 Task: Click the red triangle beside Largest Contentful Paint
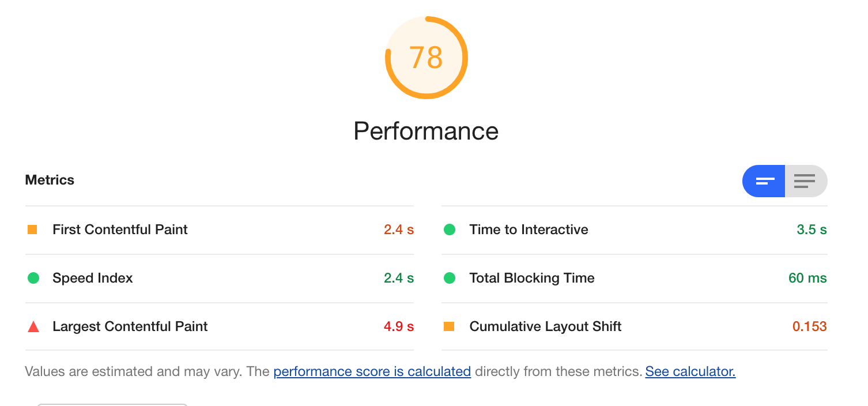click(x=33, y=326)
